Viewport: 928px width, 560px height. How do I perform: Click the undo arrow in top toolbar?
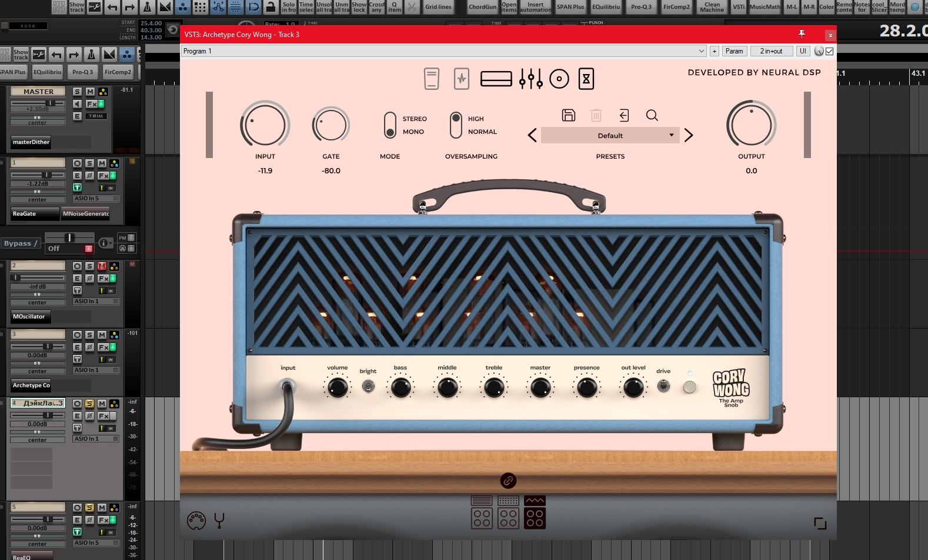click(112, 7)
